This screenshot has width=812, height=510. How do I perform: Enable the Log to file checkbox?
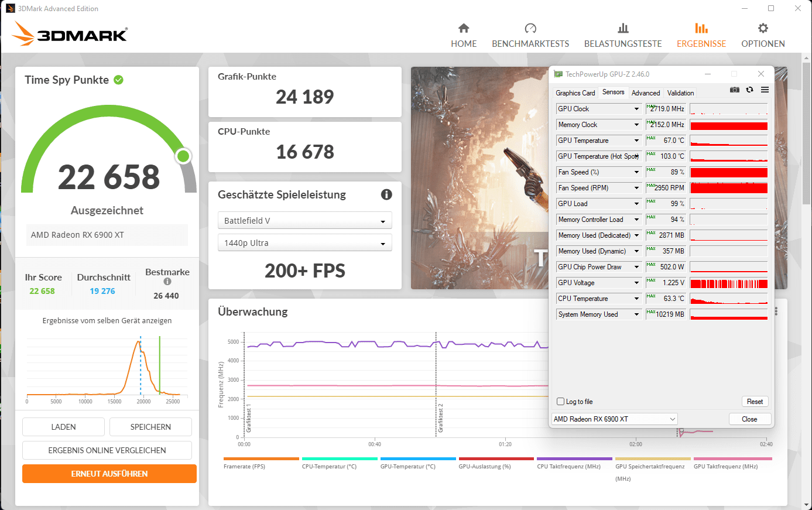coord(560,402)
